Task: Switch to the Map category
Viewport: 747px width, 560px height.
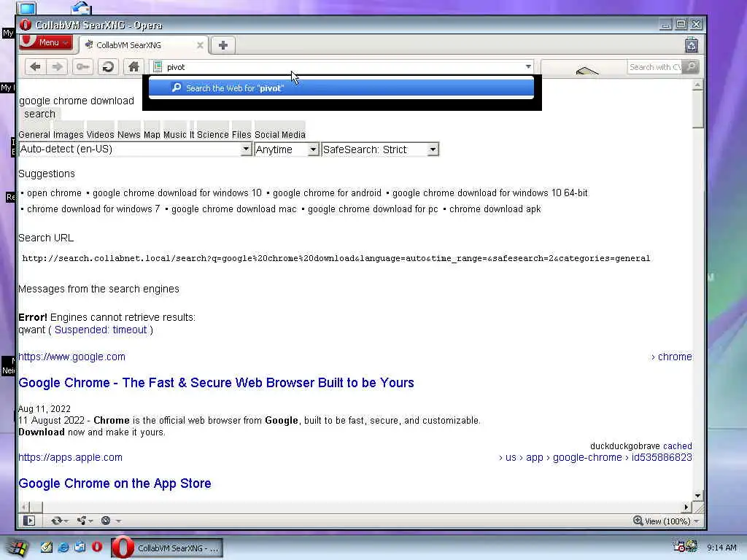Action: 152,135
